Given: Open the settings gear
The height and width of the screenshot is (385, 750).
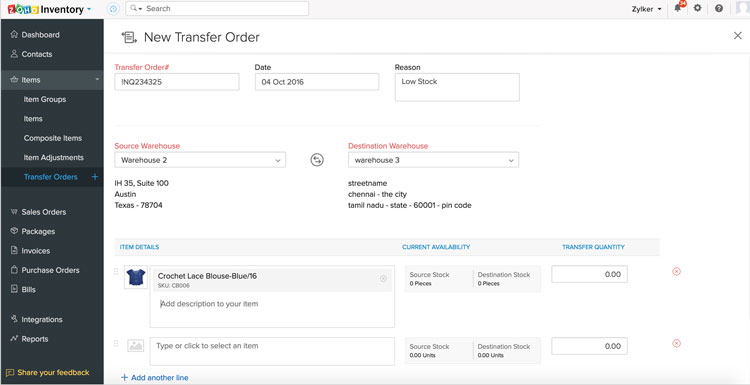Looking at the screenshot, I should pos(698,8).
